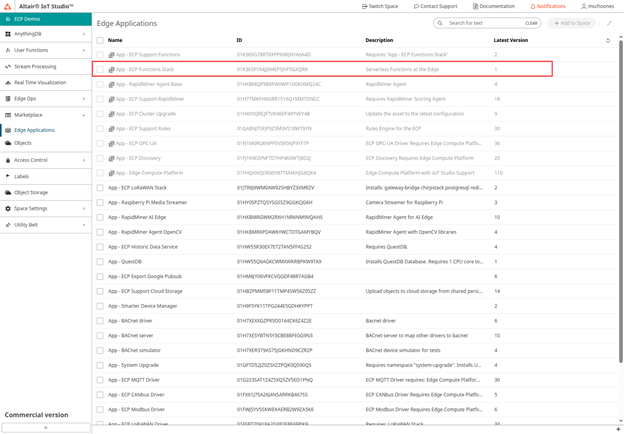Click the ECP Demos space icon
Viewport: 624px width, 434px height.
click(8, 19)
